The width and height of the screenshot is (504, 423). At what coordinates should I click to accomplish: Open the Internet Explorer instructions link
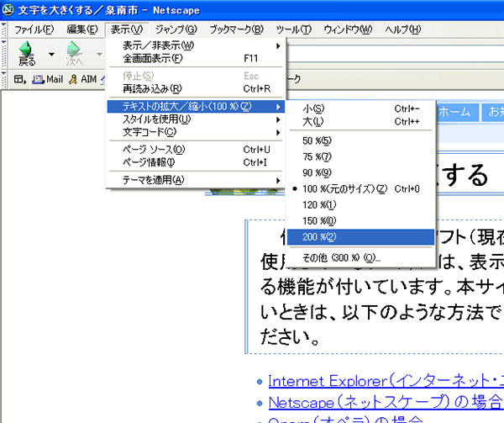pyautogui.click(x=386, y=382)
